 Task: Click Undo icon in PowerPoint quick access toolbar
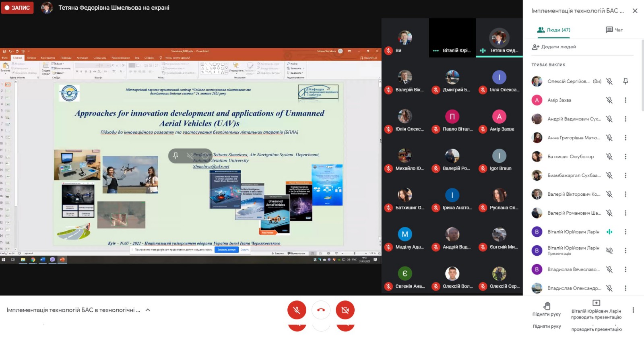tap(10, 52)
